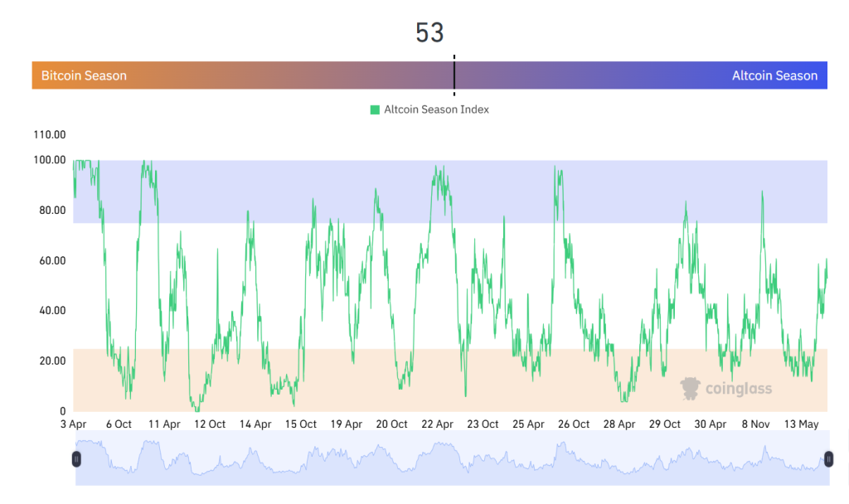The width and height of the screenshot is (849, 504).
Task: Click the green Altcoin Season Index legend square
Action: tap(375, 109)
